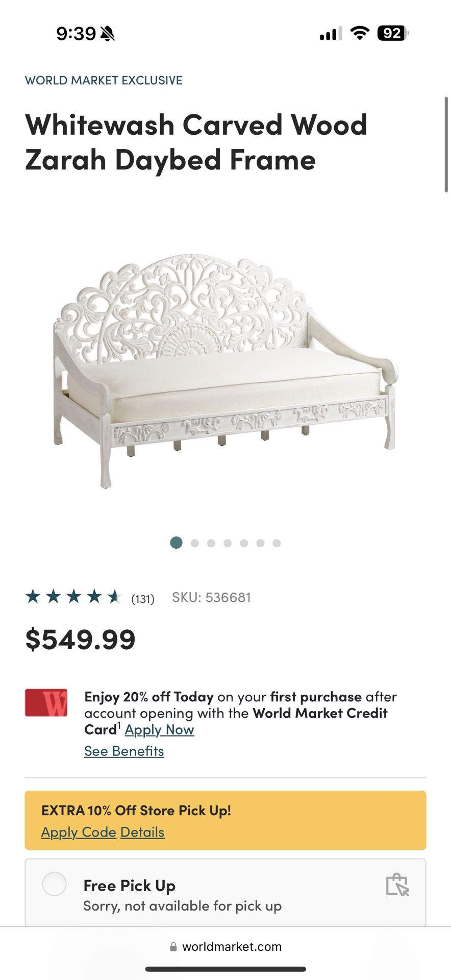451x980 pixels.
Task: Open the See Benefits link
Action: pos(124,751)
